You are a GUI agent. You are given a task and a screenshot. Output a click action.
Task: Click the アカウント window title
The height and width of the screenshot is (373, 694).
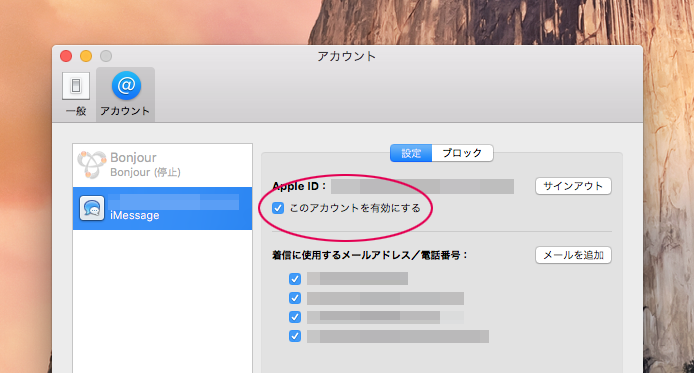(347, 56)
